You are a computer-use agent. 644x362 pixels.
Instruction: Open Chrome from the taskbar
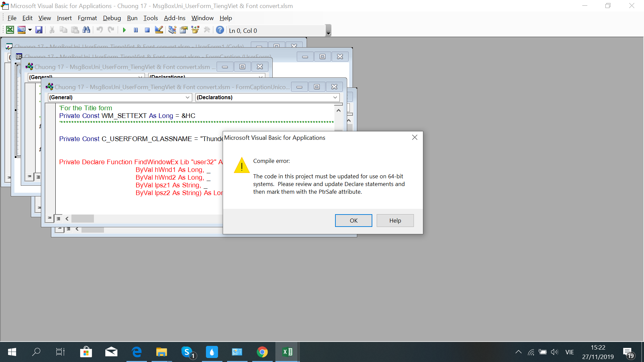point(262,352)
